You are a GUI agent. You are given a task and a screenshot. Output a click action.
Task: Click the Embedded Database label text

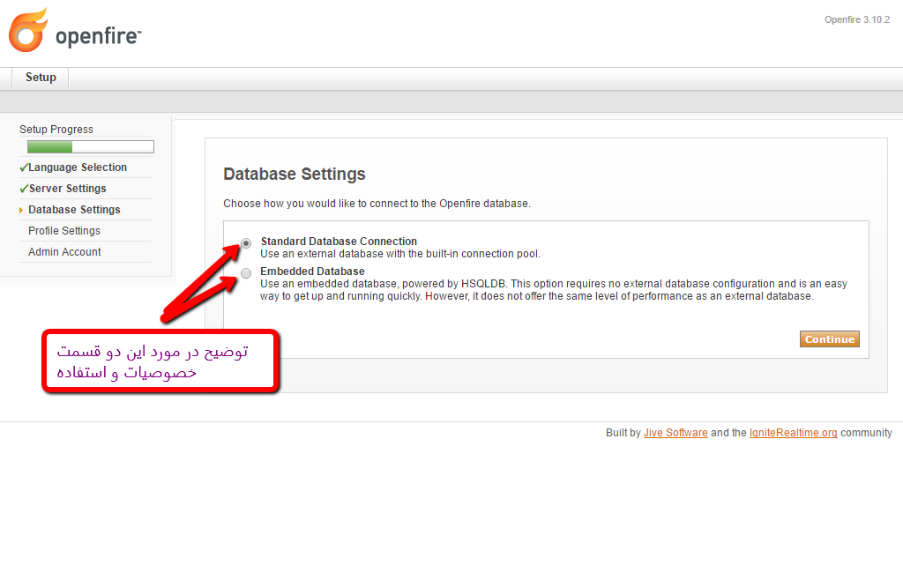(x=312, y=272)
